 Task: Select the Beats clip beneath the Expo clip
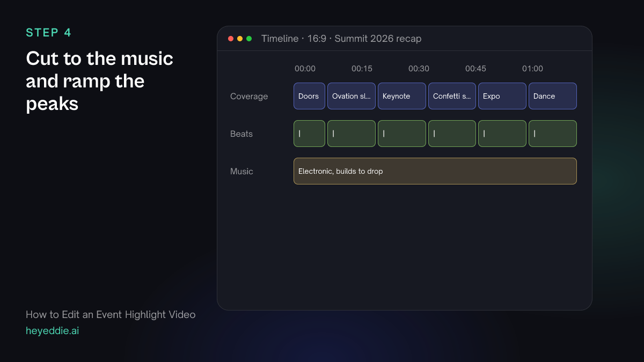pyautogui.click(x=502, y=134)
